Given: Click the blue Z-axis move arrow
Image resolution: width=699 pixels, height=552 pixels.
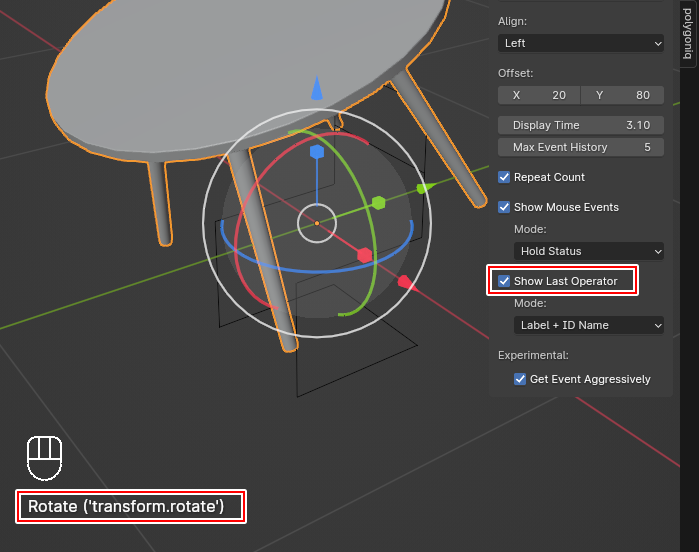Looking at the screenshot, I should [x=317, y=89].
